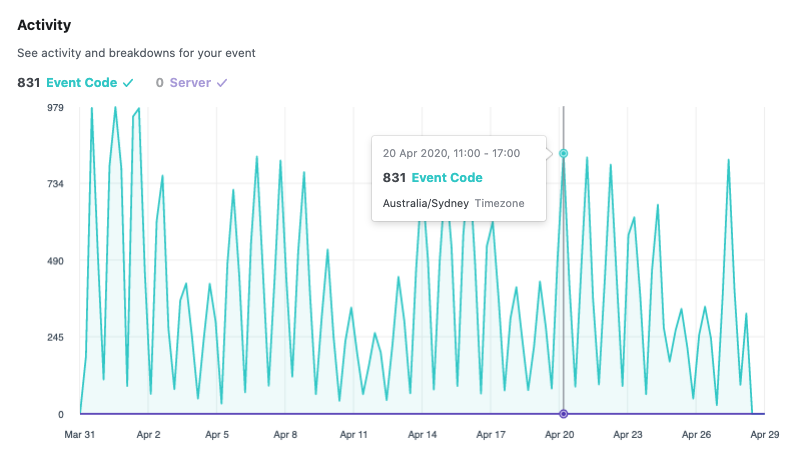Viewport: 798px width, 456px height.
Task: Click the Australia/Sydney timezone text in tooltip
Action: 425,203
